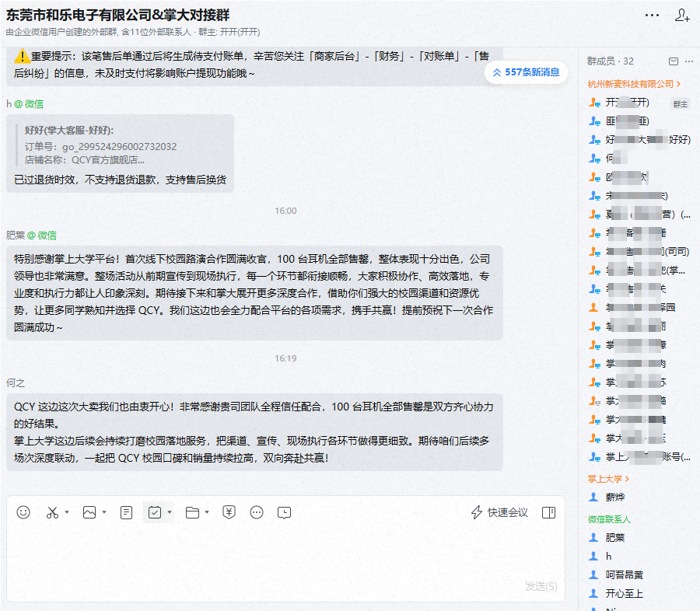Click the document note icon
Viewport: 700px width, 611px height.
pyautogui.click(x=126, y=512)
